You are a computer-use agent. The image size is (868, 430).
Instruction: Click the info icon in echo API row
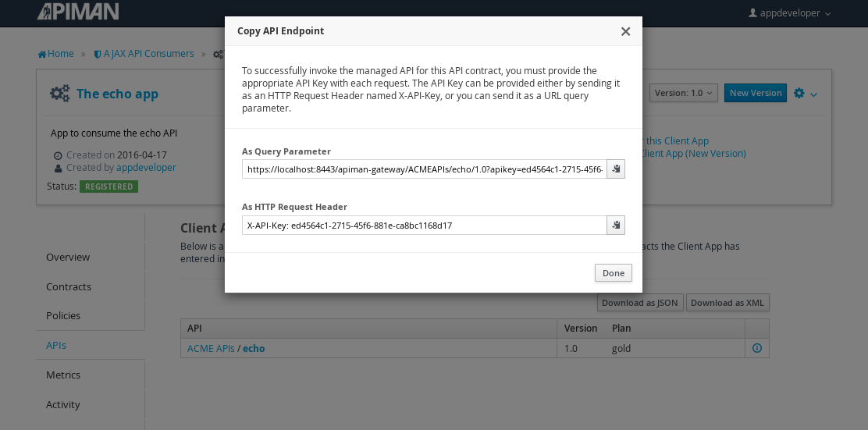click(756, 348)
